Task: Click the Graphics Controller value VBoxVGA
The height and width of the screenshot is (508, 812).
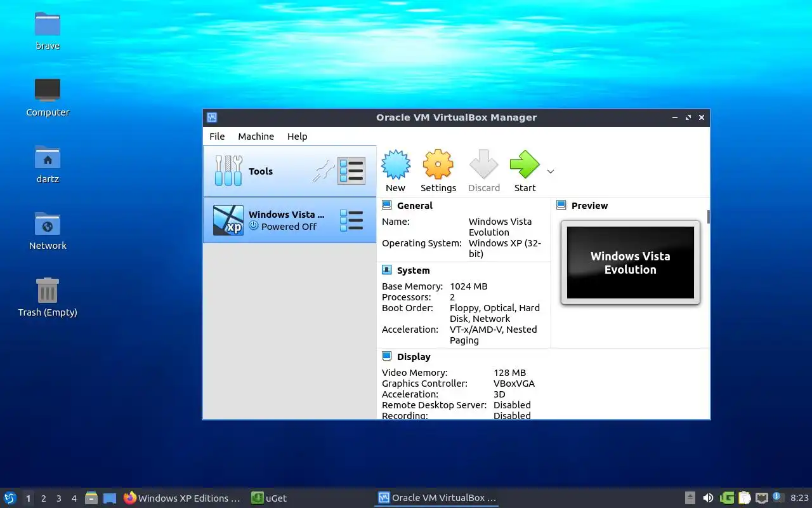Action: (514, 384)
